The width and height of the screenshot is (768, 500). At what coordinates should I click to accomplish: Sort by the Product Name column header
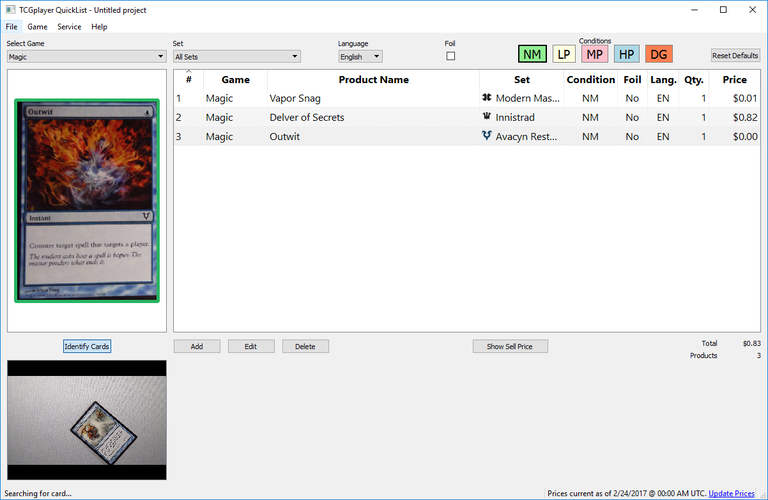[373, 79]
